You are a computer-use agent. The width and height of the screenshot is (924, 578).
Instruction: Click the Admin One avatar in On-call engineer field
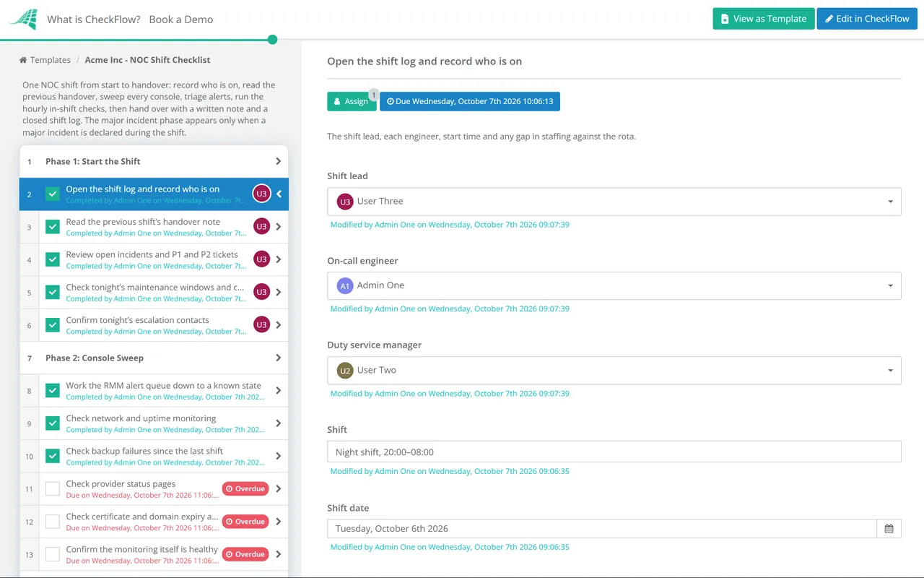pyautogui.click(x=345, y=286)
